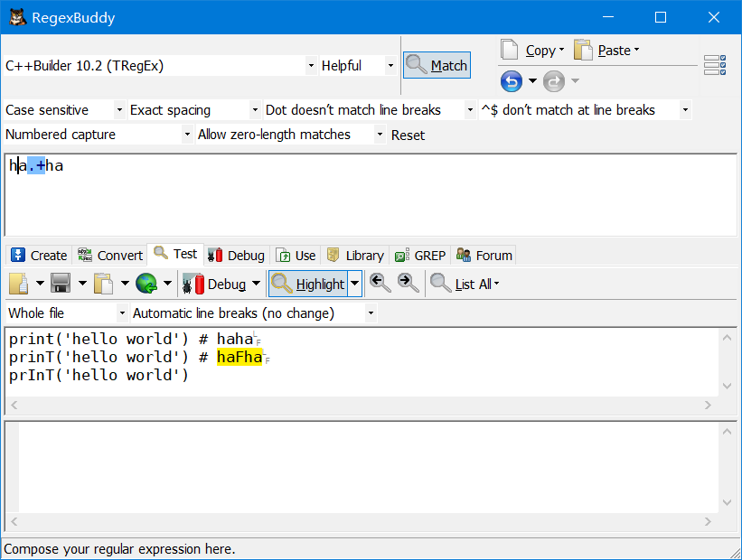Toggle the Case sensitive option
The image size is (742, 560).
[x=64, y=110]
